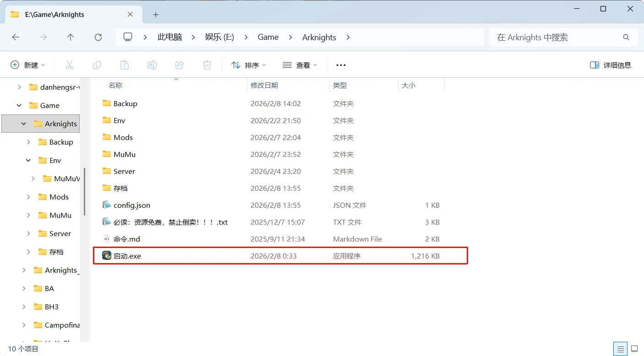The image size is (644, 356).
Task: Rename the selected file using toolbar icon
Action: click(152, 65)
